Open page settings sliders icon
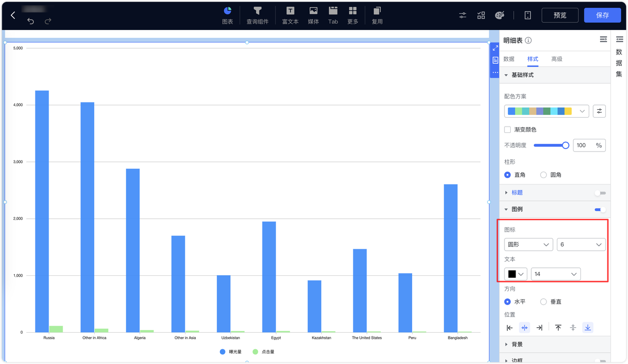 [x=463, y=16]
